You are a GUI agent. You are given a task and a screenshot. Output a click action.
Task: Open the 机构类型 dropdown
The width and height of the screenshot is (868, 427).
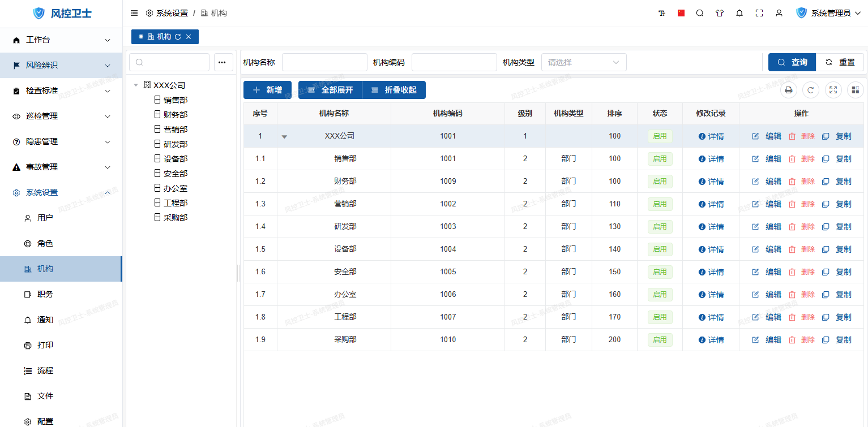click(x=584, y=62)
